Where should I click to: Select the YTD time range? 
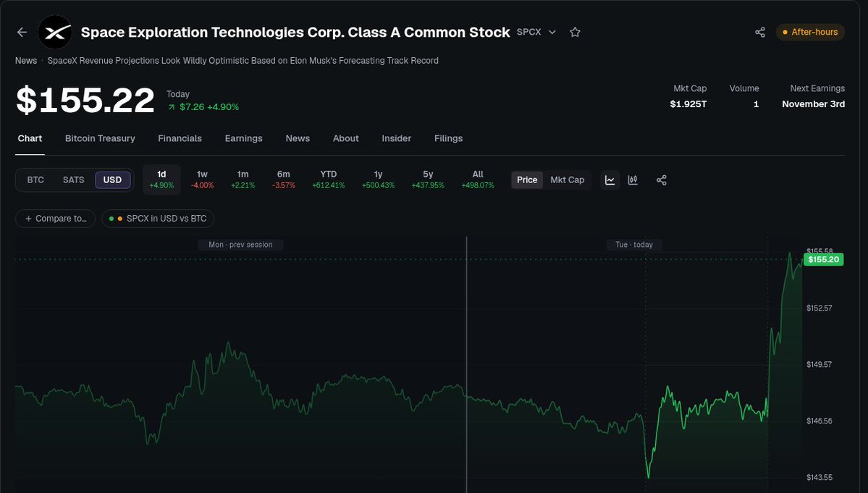pyautogui.click(x=328, y=180)
